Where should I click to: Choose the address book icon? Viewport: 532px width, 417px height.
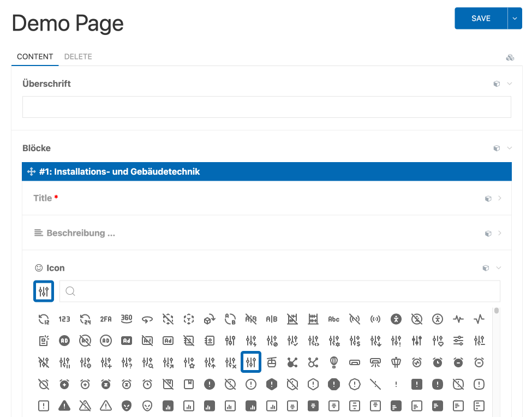(x=210, y=341)
